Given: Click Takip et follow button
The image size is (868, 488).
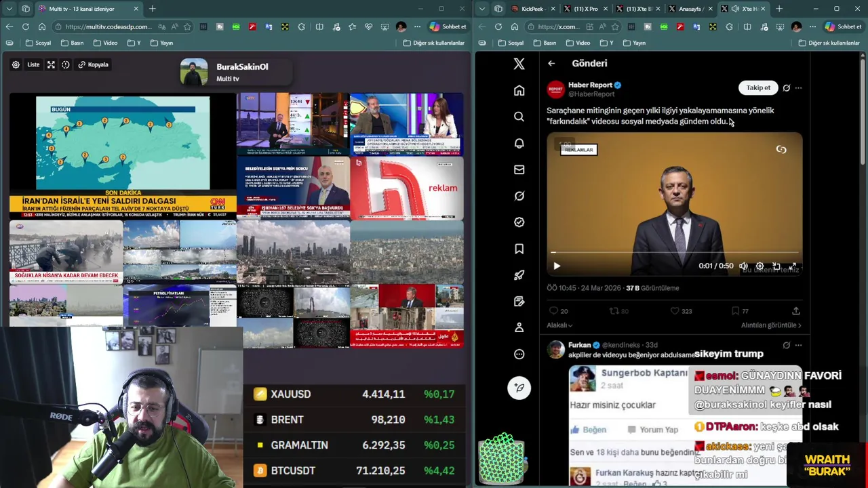Looking at the screenshot, I should pos(758,87).
